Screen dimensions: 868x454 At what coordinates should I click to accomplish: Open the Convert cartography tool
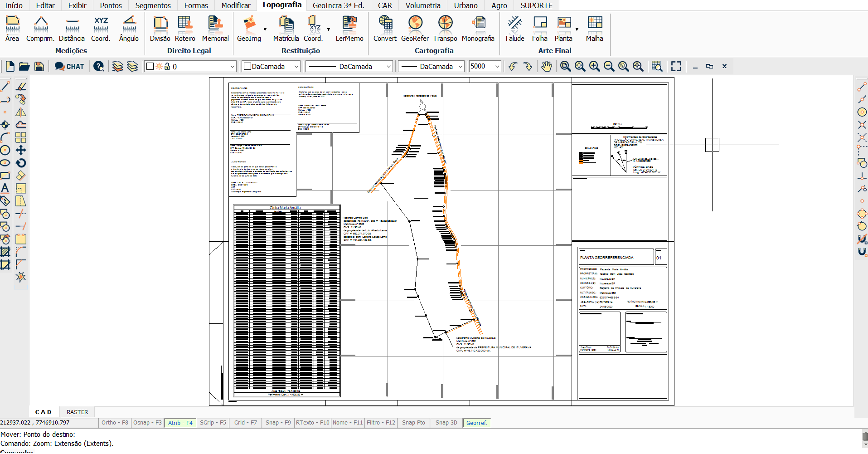tap(385, 29)
